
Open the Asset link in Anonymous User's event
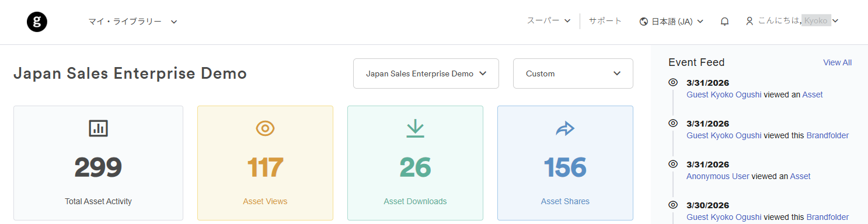(800, 176)
